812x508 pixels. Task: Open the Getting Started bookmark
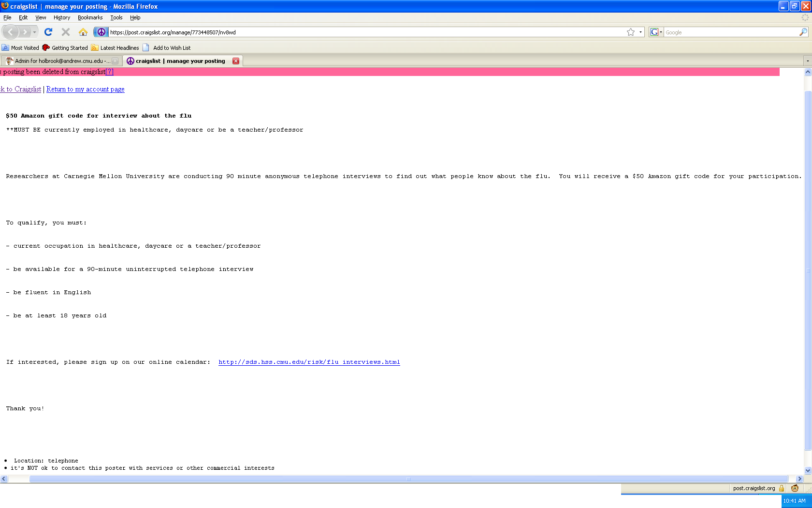[65, 48]
